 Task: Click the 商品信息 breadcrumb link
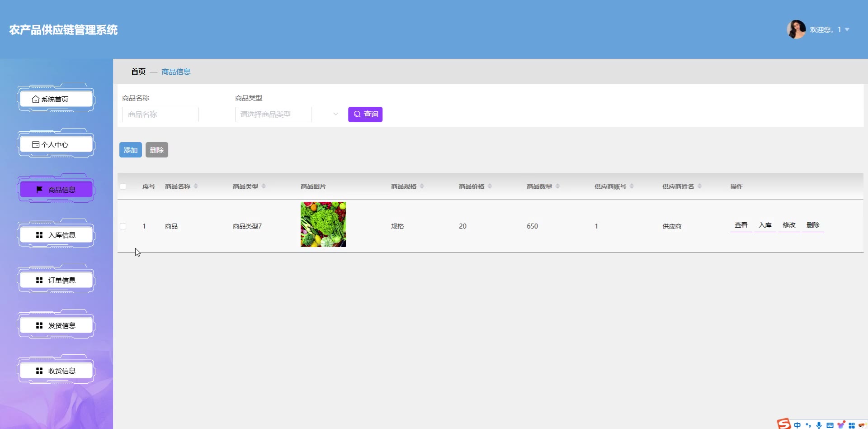(176, 71)
